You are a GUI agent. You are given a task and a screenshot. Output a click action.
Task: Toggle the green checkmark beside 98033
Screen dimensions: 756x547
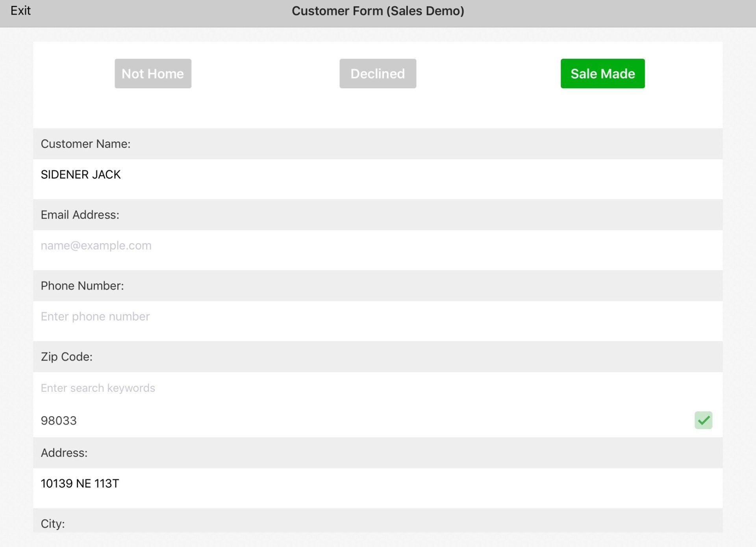click(703, 420)
